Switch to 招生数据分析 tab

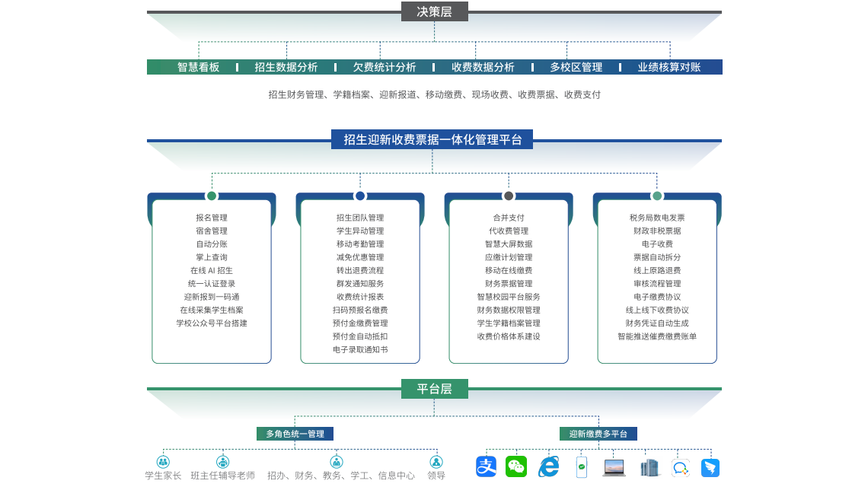pyautogui.click(x=286, y=67)
